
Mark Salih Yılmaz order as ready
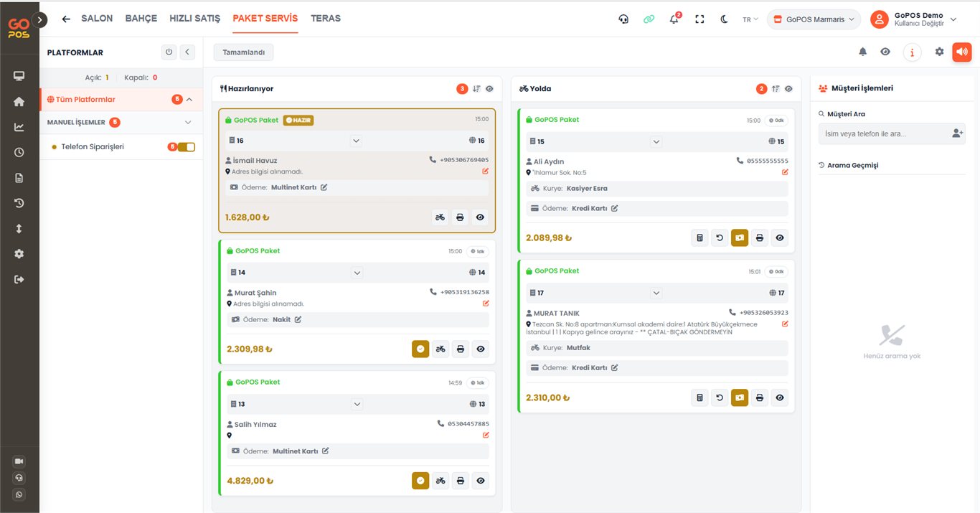tap(420, 481)
